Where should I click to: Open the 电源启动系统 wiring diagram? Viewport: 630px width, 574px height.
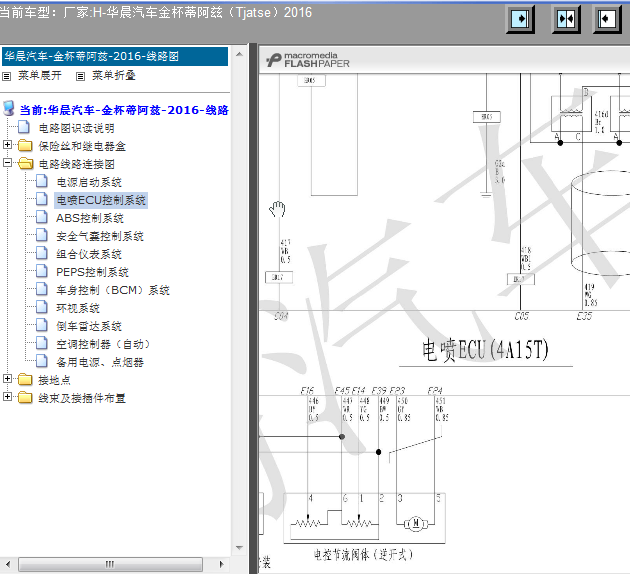tap(89, 182)
